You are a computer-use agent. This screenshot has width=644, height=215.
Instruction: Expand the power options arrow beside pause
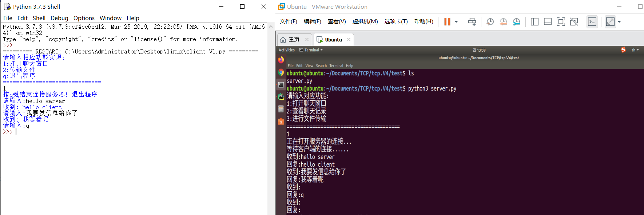click(456, 22)
